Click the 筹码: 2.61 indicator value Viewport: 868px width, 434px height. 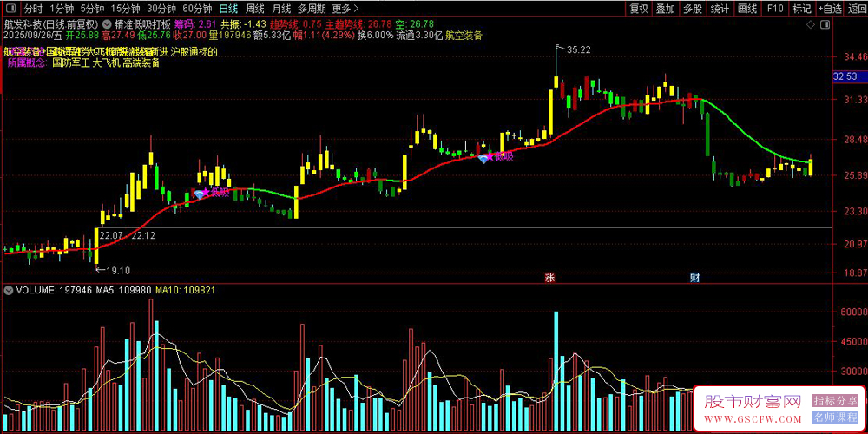pos(195,24)
